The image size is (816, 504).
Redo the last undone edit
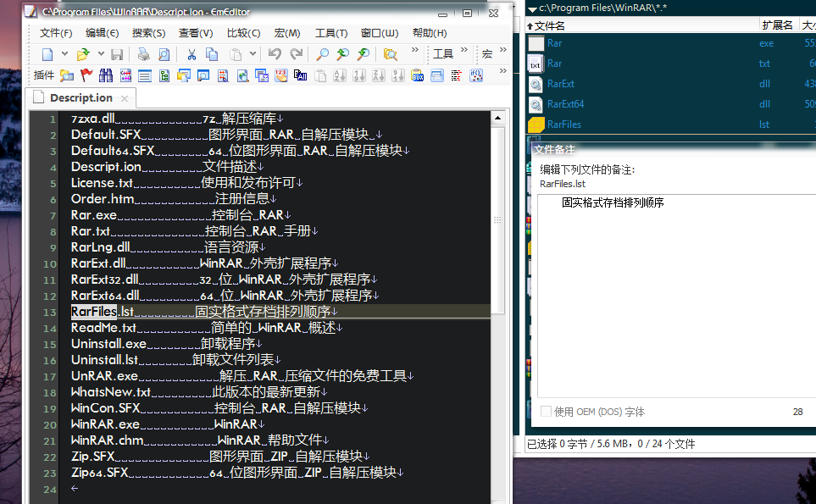pos(296,54)
